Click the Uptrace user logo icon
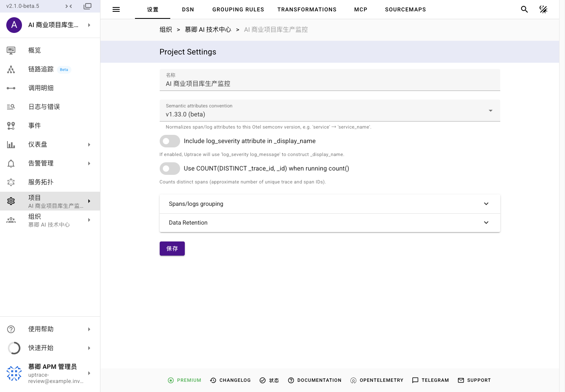The height and width of the screenshot is (392, 565). pyautogui.click(x=14, y=374)
